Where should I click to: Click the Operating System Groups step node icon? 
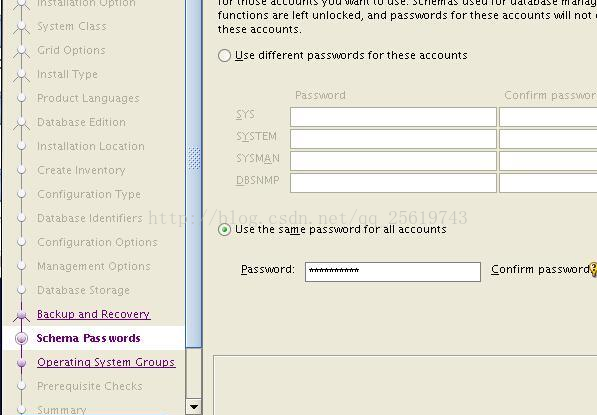click(x=22, y=362)
